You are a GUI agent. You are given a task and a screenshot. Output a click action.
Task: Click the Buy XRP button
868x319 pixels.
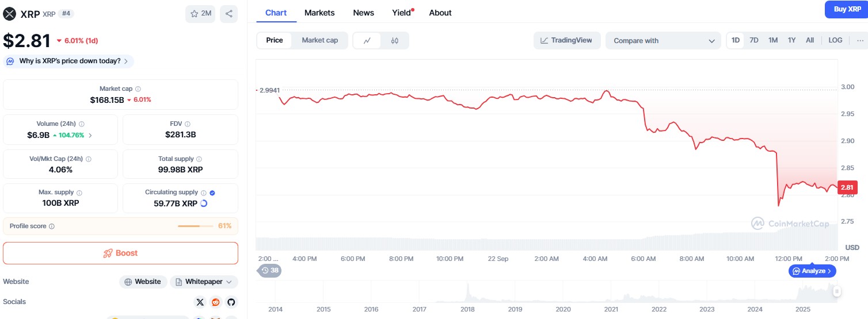847,9
